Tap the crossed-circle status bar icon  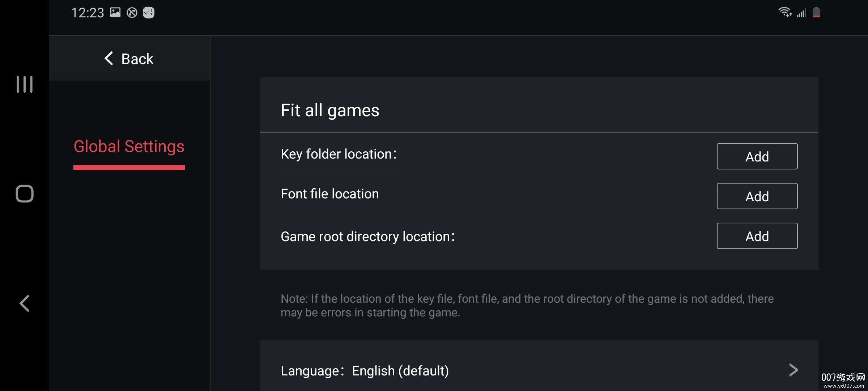coord(132,13)
